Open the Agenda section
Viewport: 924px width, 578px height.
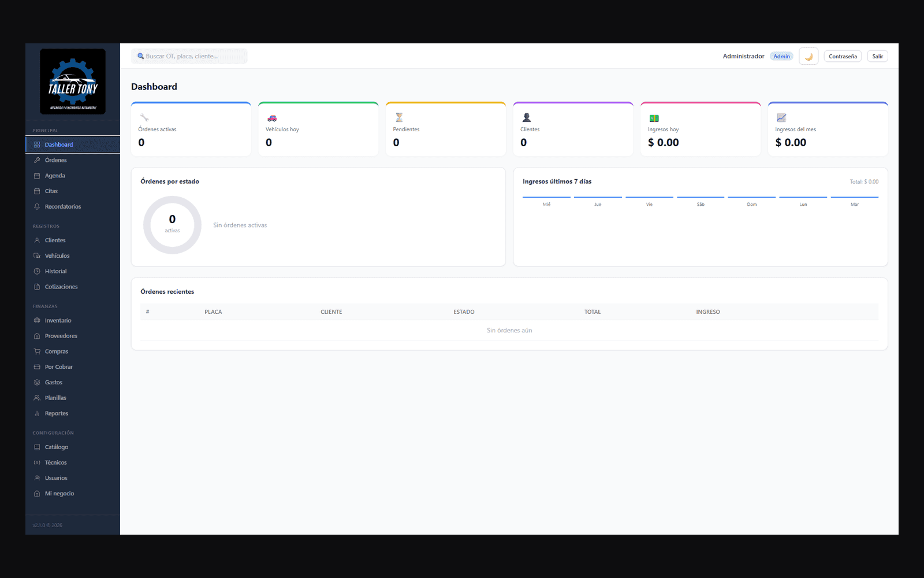click(73, 176)
